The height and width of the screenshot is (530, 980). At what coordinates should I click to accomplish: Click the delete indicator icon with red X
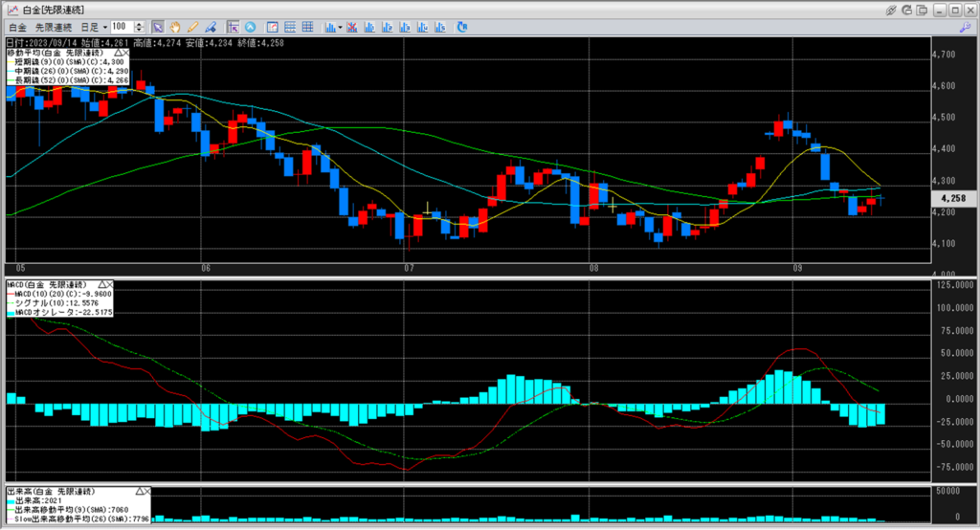[353, 27]
